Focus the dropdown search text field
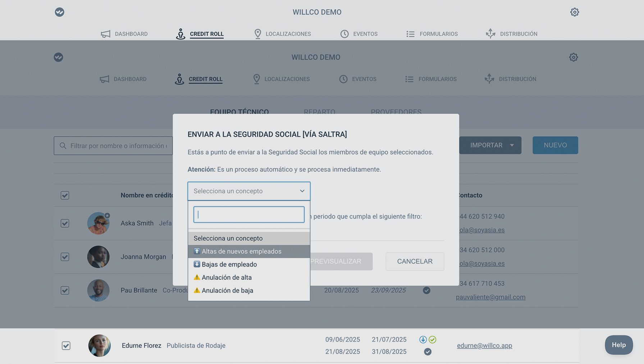Viewport: 644px width, 364px height. coord(249,215)
